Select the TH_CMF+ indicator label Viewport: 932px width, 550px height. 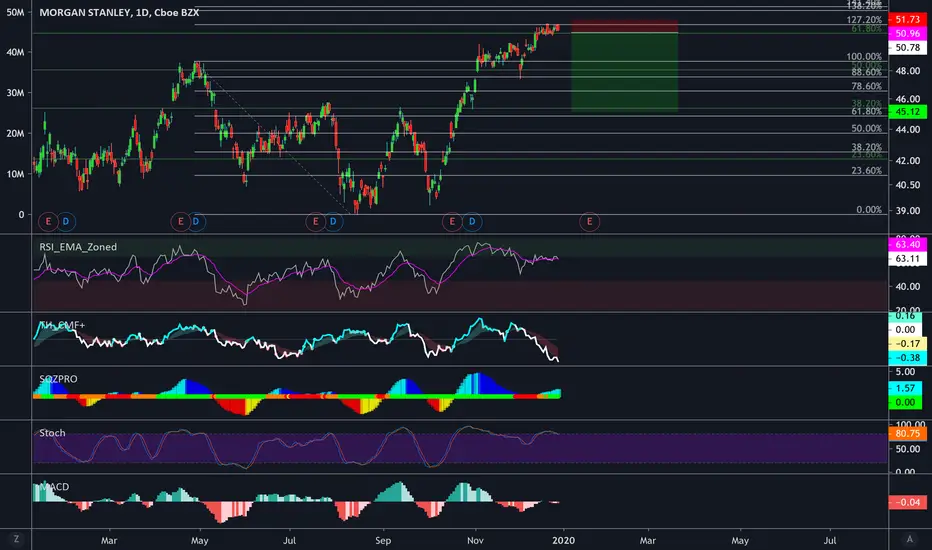62,325
